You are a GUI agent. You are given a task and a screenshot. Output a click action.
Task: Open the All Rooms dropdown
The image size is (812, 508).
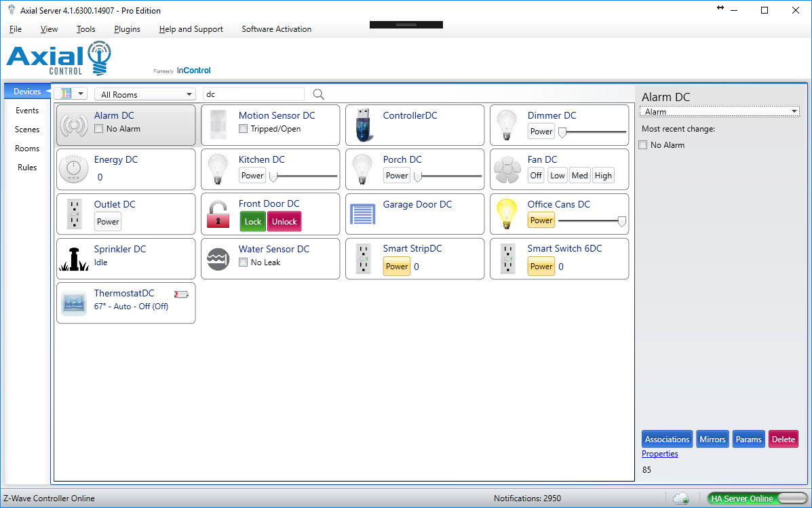point(145,95)
